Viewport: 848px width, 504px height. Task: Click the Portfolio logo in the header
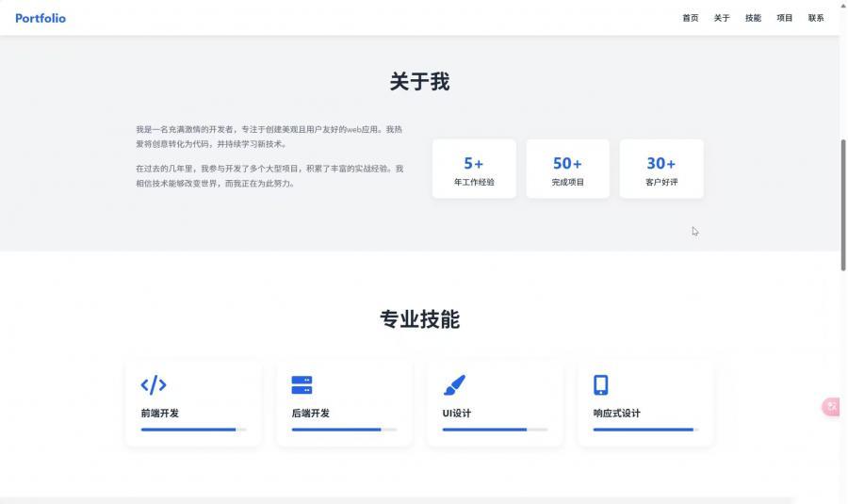41,18
